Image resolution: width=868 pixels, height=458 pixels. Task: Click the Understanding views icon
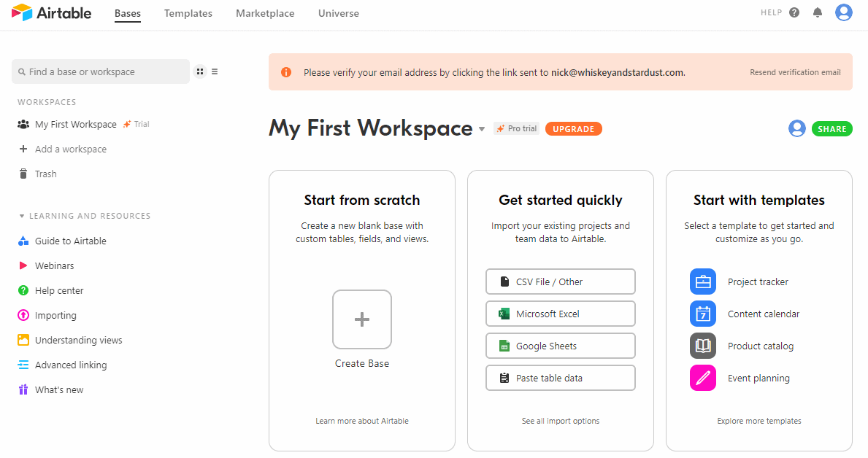[x=23, y=340]
